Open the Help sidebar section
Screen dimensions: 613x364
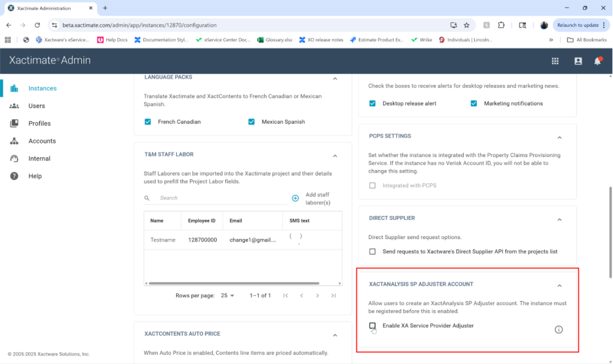pyautogui.click(x=35, y=176)
